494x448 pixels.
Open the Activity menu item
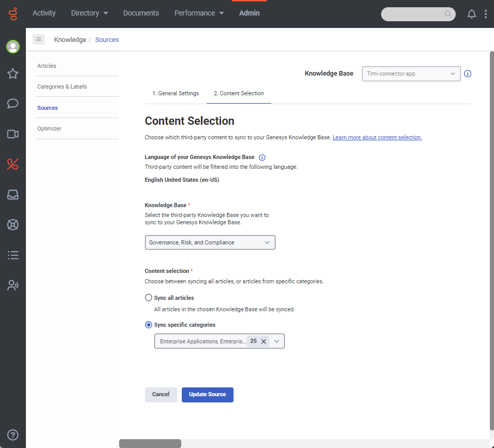point(44,13)
